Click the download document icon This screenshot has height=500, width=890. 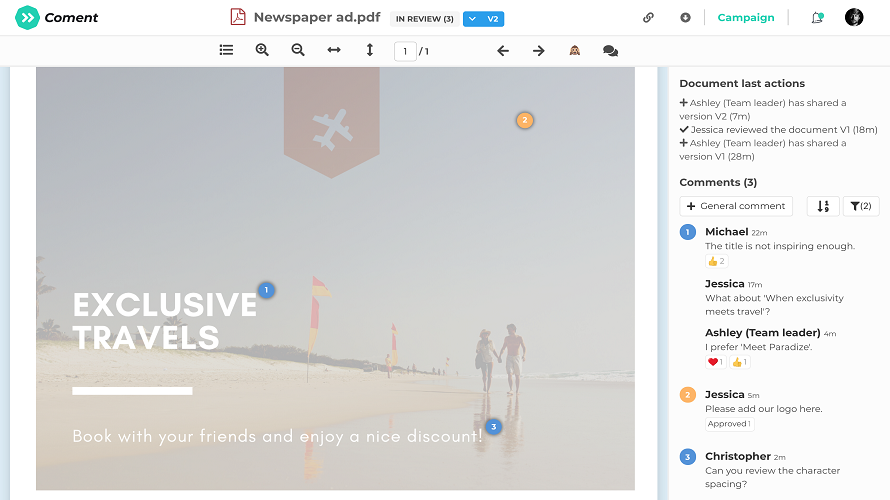[x=685, y=18]
